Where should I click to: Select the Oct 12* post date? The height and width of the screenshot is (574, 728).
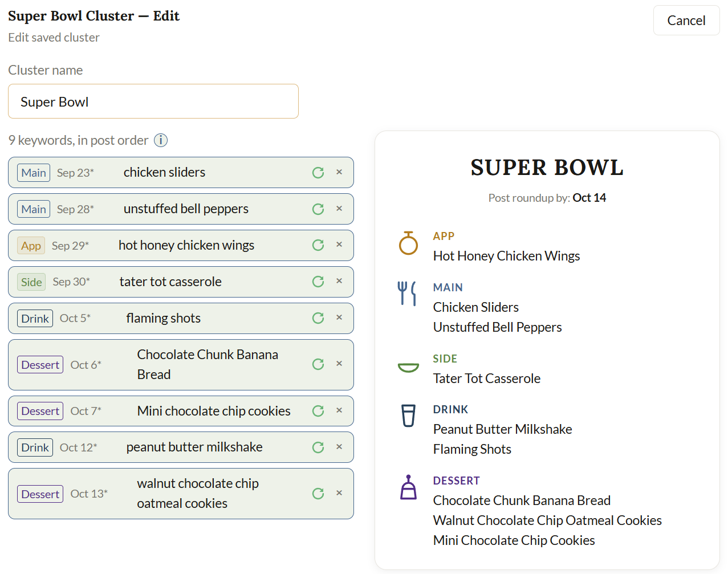click(x=79, y=447)
